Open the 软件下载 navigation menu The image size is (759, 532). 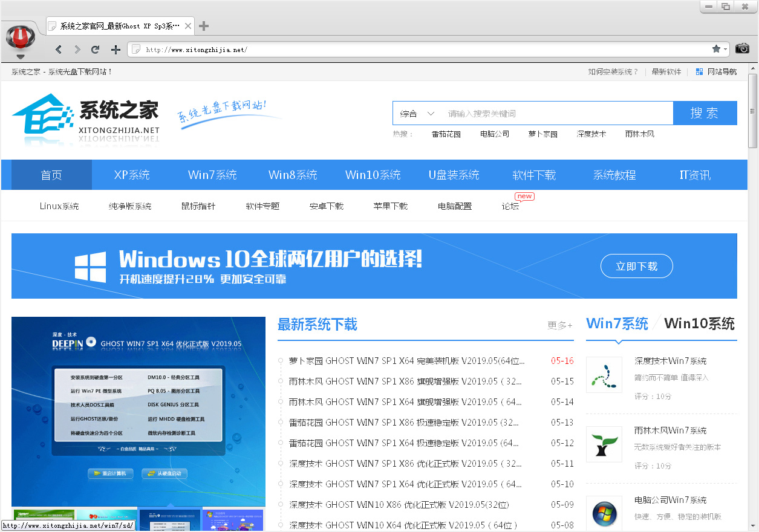(533, 175)
